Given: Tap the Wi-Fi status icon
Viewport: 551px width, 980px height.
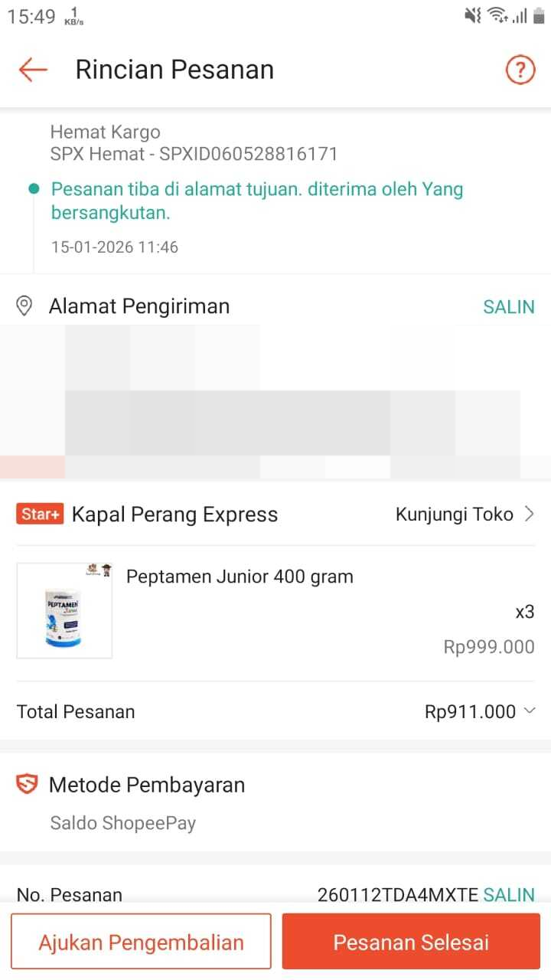Looking at the screenshot, I should click(497, 15).
